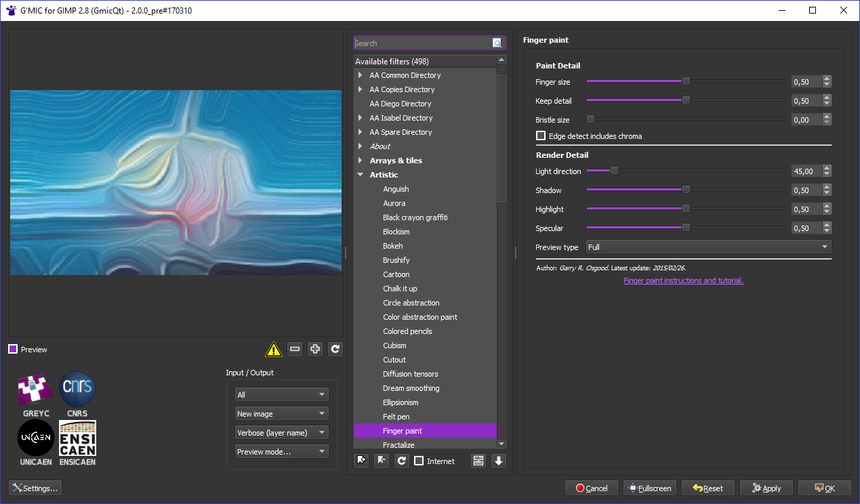Click the remove fave icon below filter list

point(382,461)
